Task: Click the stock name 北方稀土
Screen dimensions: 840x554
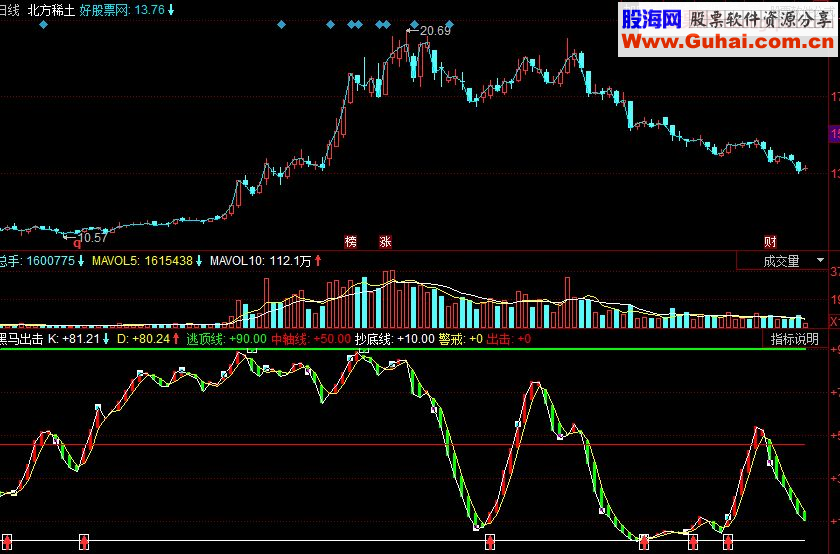Action: (x=51, y=10)
